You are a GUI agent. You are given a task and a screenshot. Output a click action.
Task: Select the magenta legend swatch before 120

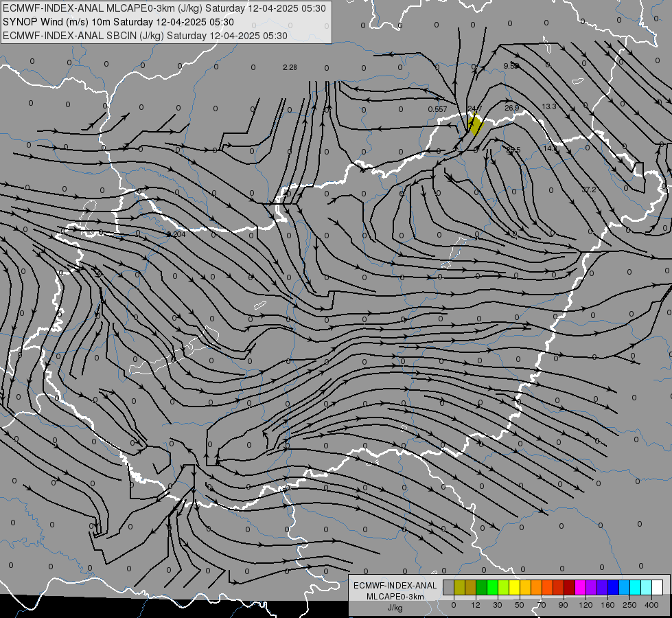tap(581, 587)
